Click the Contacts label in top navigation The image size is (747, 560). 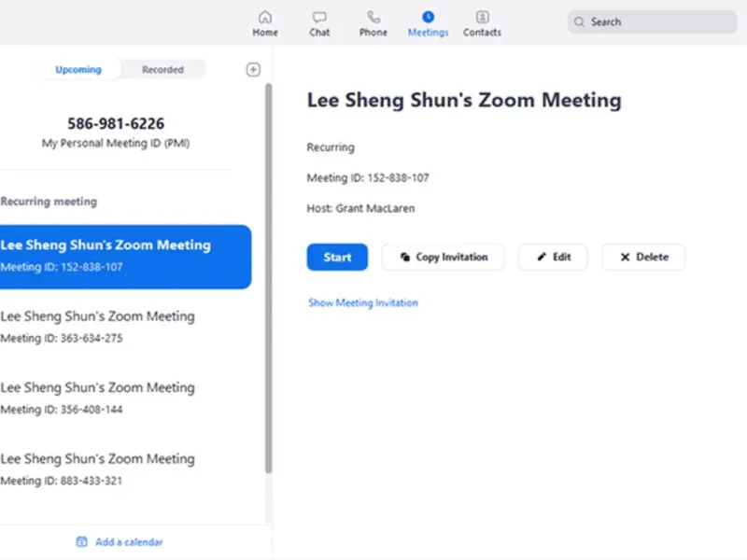(482, 33)
